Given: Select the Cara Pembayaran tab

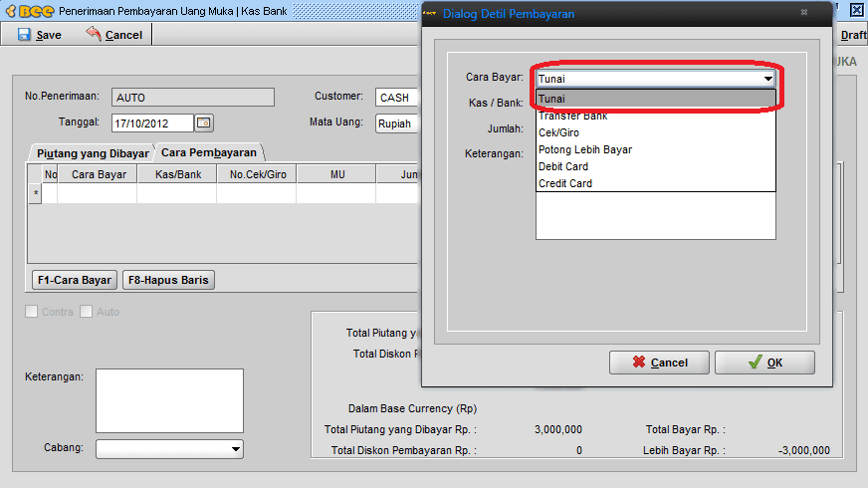Looking at the screenshot, I should click(208, 152).
